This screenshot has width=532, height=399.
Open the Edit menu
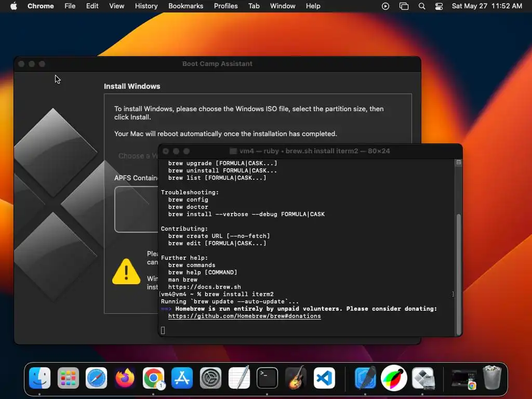pos(92,6)
